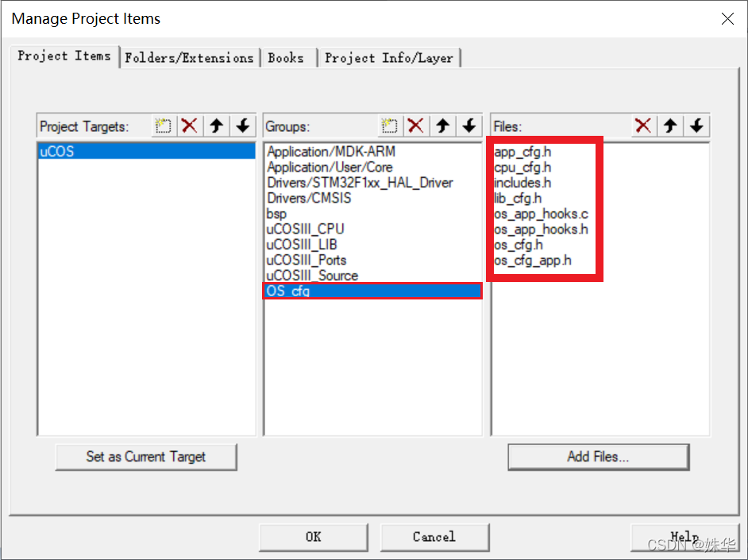Add a new group
The image size is (748, 560).
point(390,126)
